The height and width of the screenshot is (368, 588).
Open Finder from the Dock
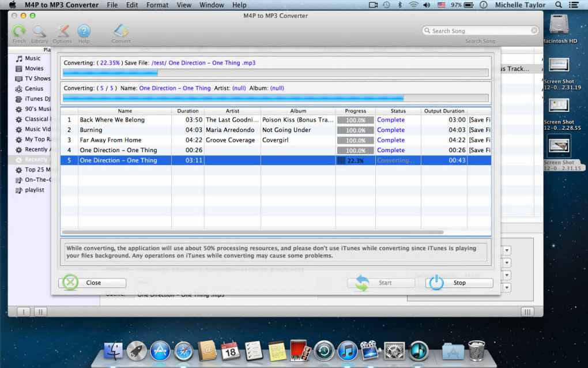[113, 351]
